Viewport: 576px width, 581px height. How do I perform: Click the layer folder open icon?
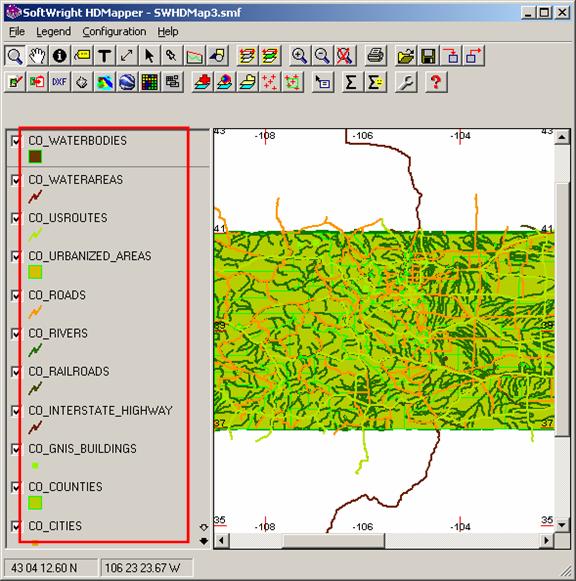247,82
